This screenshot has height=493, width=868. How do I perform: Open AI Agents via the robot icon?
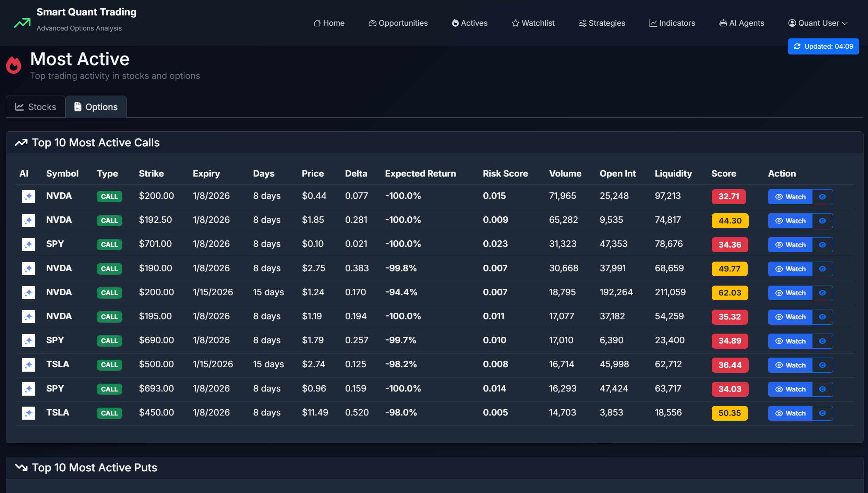723,23
